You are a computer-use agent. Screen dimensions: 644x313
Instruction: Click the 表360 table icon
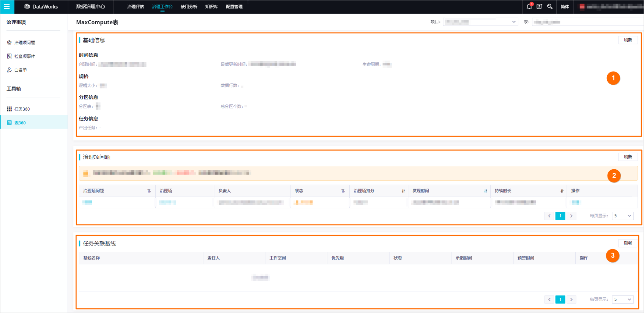(x=9, y=123)
